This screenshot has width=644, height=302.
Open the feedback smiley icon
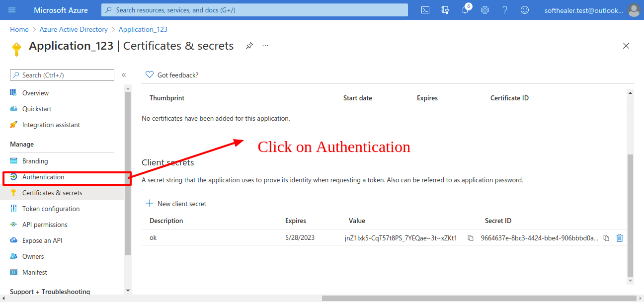[x=525, y=10]
